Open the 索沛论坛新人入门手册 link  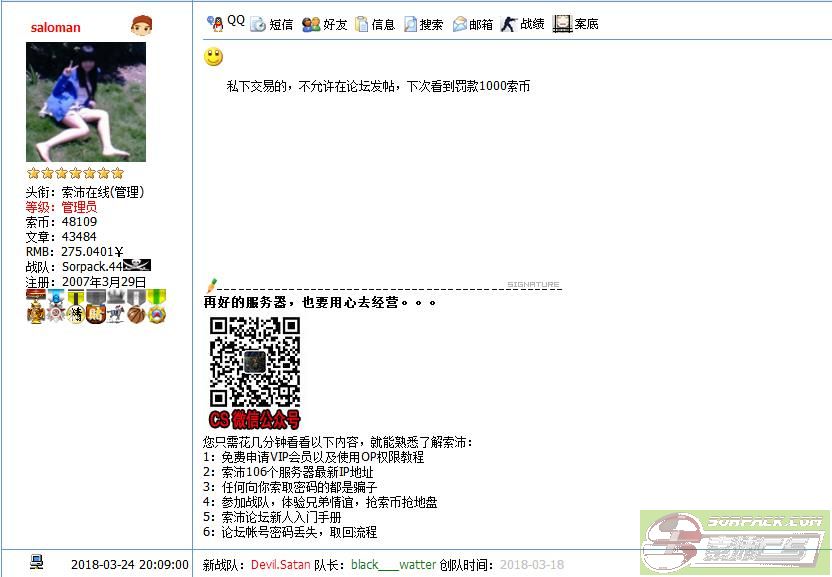tap(281, 517)
